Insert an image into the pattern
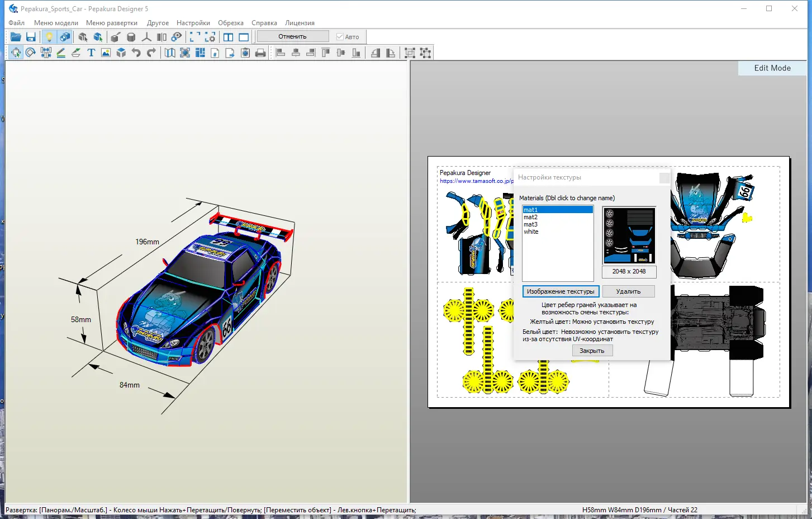812x519 pixels. [106, 53]
